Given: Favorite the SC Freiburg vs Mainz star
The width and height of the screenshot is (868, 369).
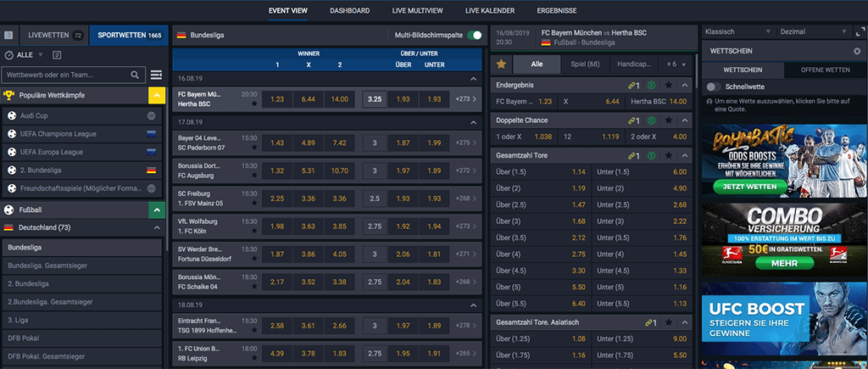Looking at the screenshot, I should pyautogui.click(x=254, y=203).
